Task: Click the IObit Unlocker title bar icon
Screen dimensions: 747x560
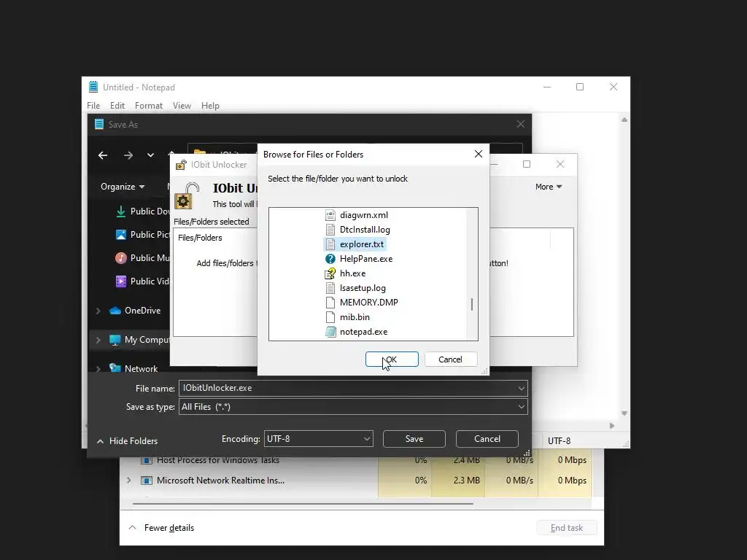Action: point(181,165)
